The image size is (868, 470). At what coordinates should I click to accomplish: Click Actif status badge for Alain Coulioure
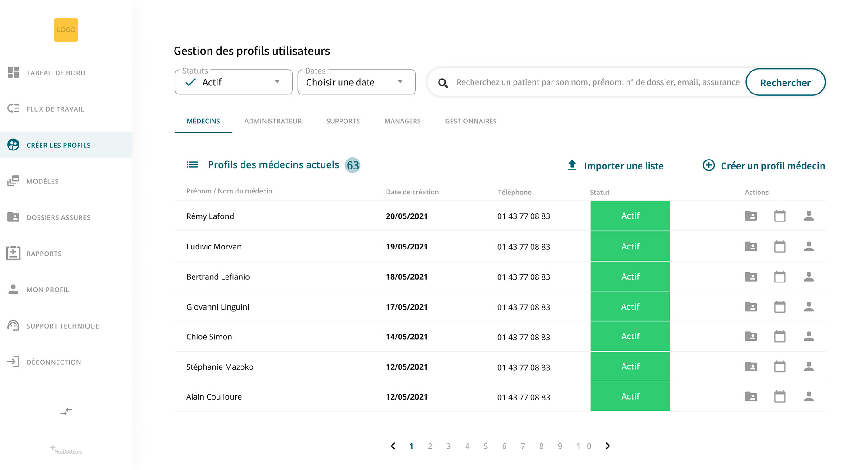[x=630, y=396]
